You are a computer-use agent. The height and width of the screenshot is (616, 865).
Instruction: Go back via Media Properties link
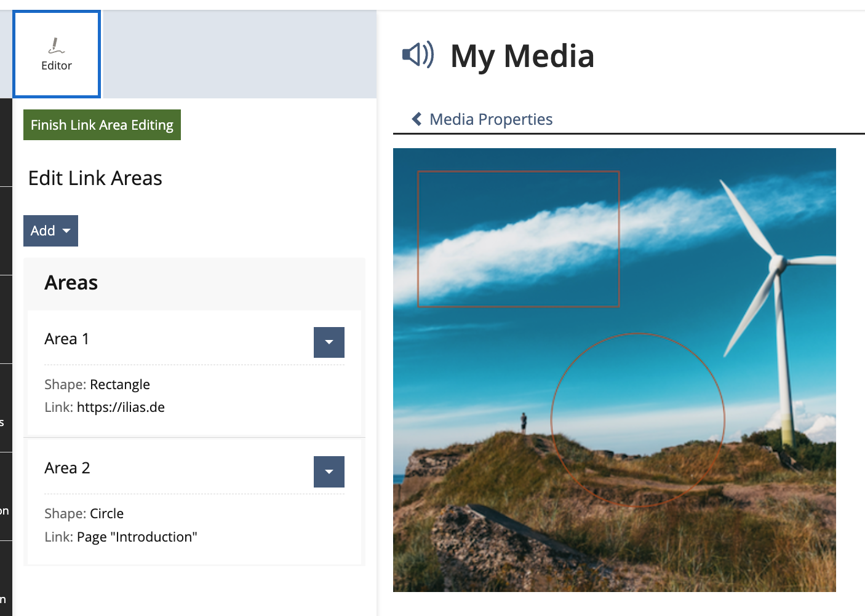click(x=490, y=119)
